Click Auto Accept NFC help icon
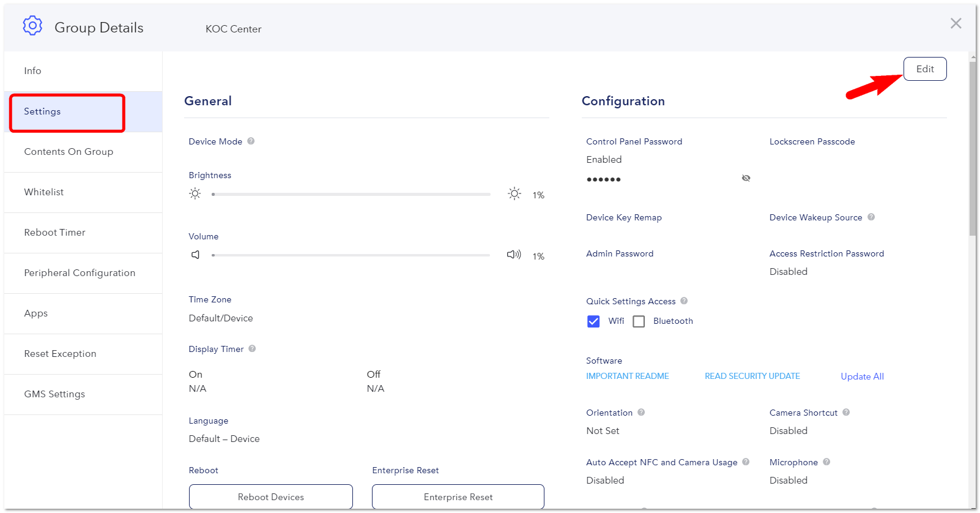This screenshot has height=513, width=980. [746, 462]
